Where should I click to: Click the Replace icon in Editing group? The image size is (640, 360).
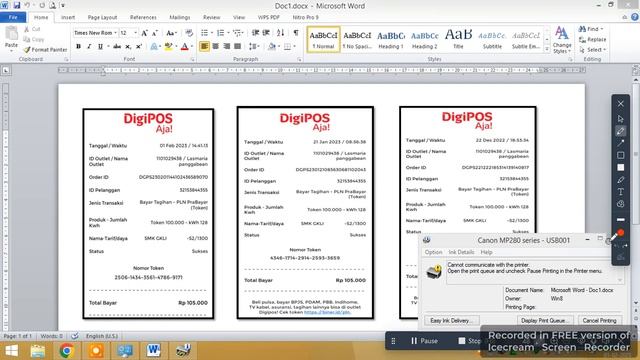(x=592, y=40)
